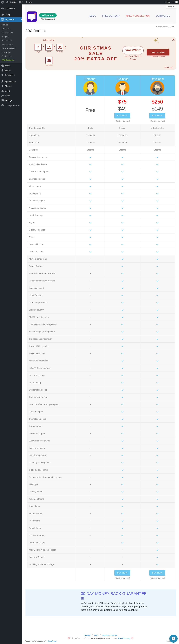Click the Developer plan avatar image
Screen dimensions: 179x644
[157, 88]
